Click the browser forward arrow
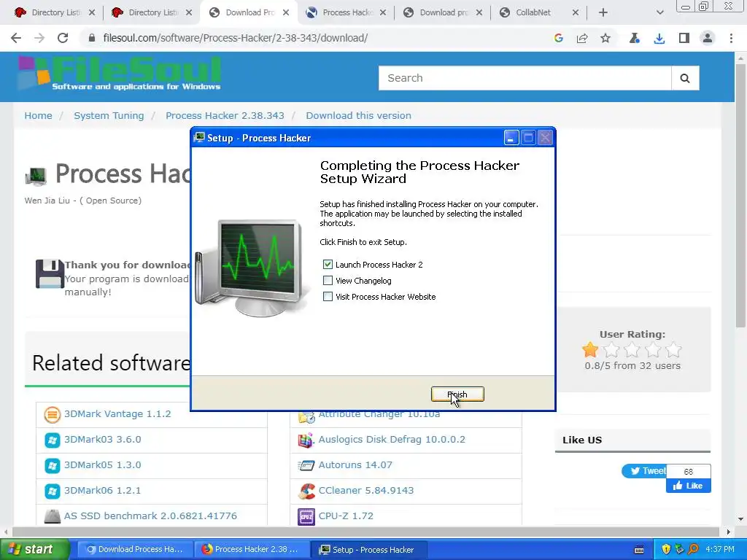Viewport: 747px width, 560px height. click(x=39, y=38)
